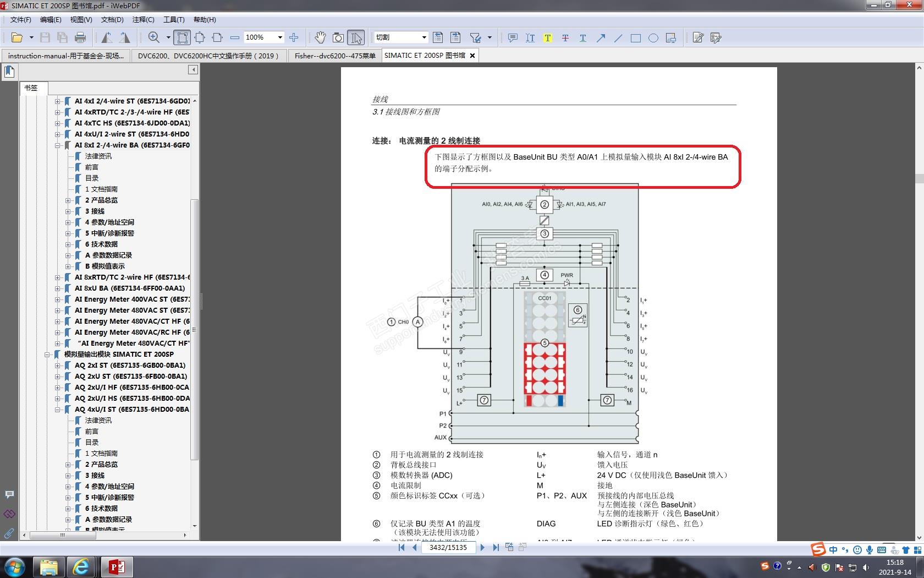924x578 pixels.
Task: Select the Hand pan tool
Action: click(x=320, y=37)
